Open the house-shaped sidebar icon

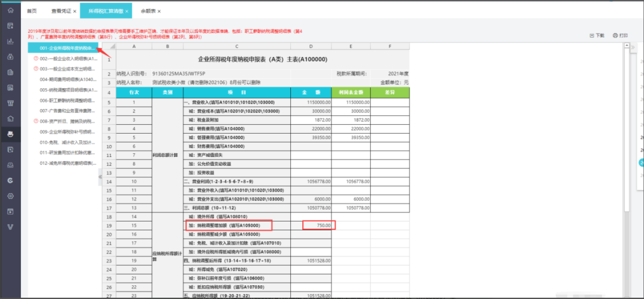10,118
